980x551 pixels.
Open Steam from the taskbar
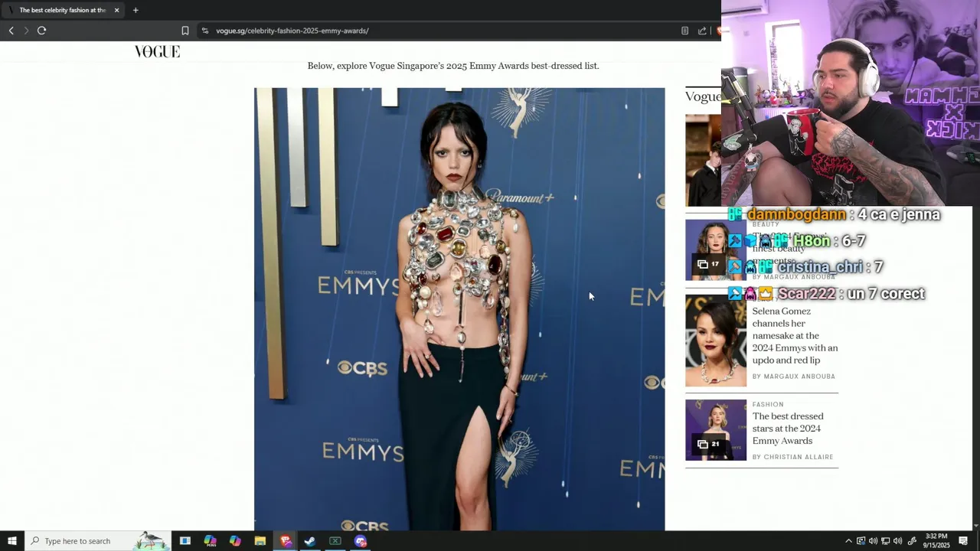[x=310, y=541]
